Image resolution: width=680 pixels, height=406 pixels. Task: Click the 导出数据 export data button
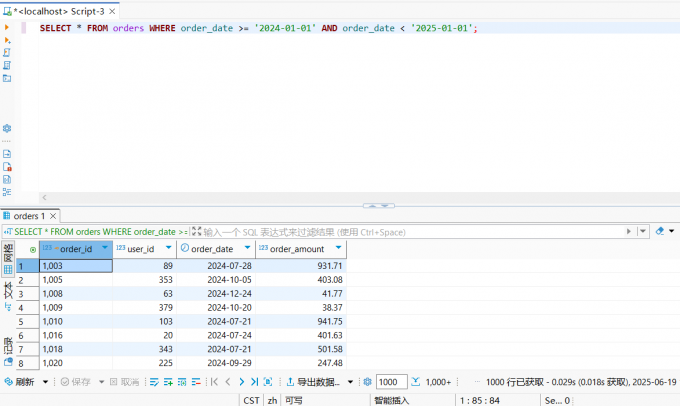(x=314, y=382)
